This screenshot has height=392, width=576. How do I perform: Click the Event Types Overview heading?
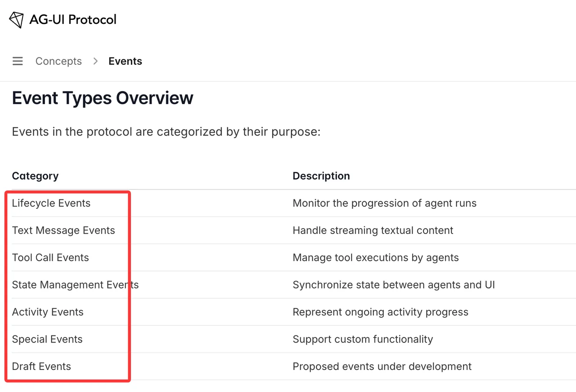coord(103,98)
